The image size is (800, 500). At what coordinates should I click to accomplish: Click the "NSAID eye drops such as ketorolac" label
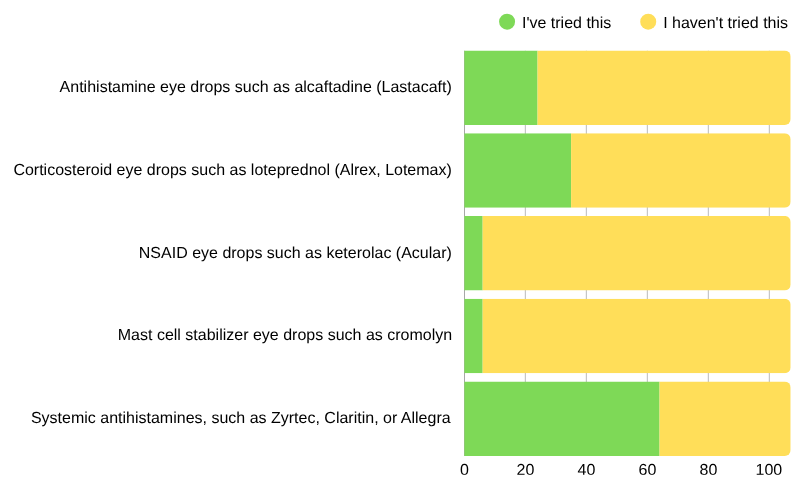[x=295, y=253]
